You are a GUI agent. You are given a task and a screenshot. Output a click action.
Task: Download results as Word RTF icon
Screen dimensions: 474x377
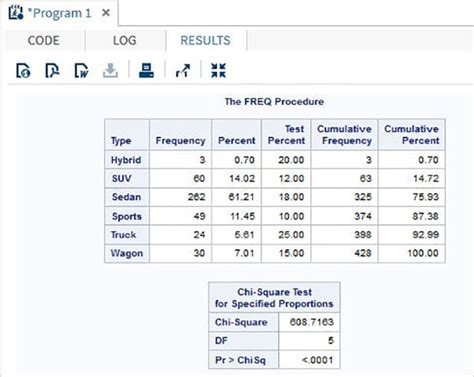(81, 71)
